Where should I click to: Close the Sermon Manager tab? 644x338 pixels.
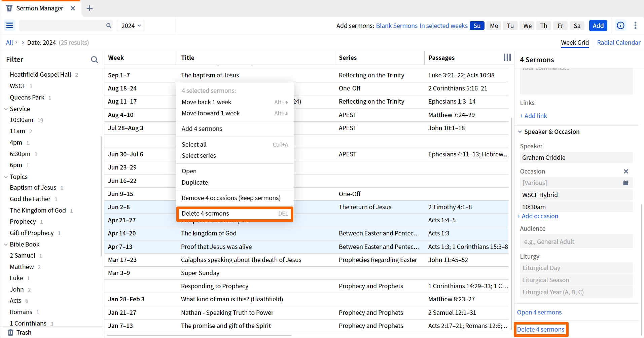click(73, 8)
